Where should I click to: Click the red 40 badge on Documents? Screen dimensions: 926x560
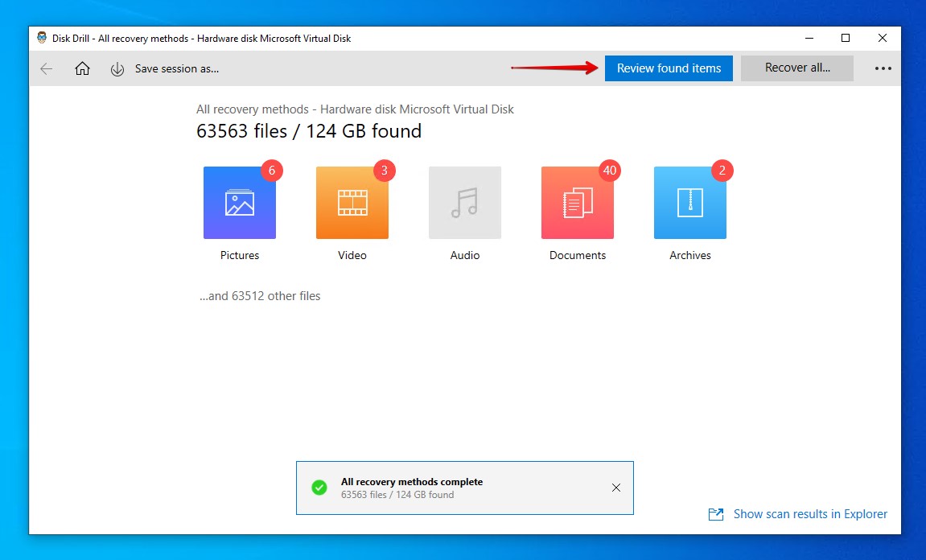click(x=610, y=171)
